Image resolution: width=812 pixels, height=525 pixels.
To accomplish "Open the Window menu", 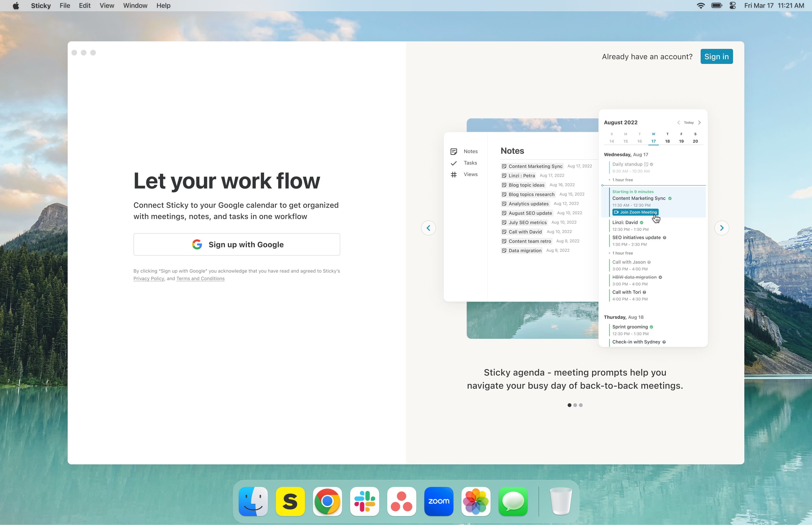I will [135, 5].
